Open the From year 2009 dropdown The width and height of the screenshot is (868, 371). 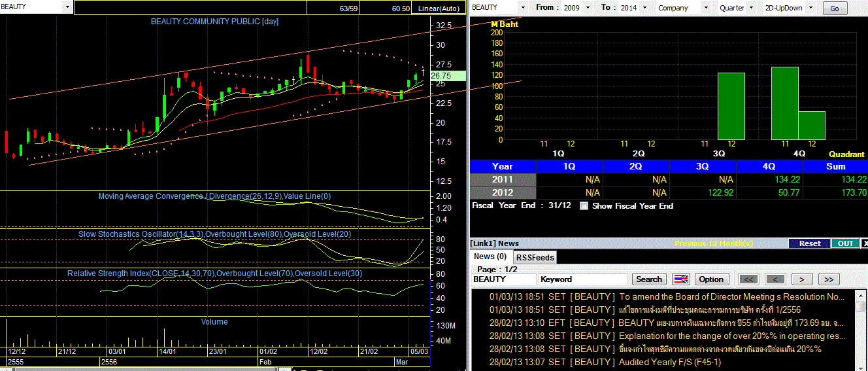(586, 8)
